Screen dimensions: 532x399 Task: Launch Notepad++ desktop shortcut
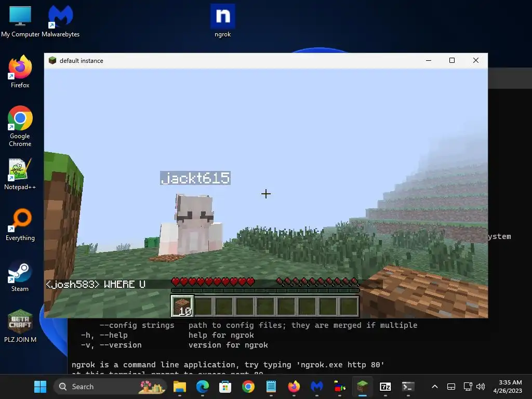click(x=20, y=174)
